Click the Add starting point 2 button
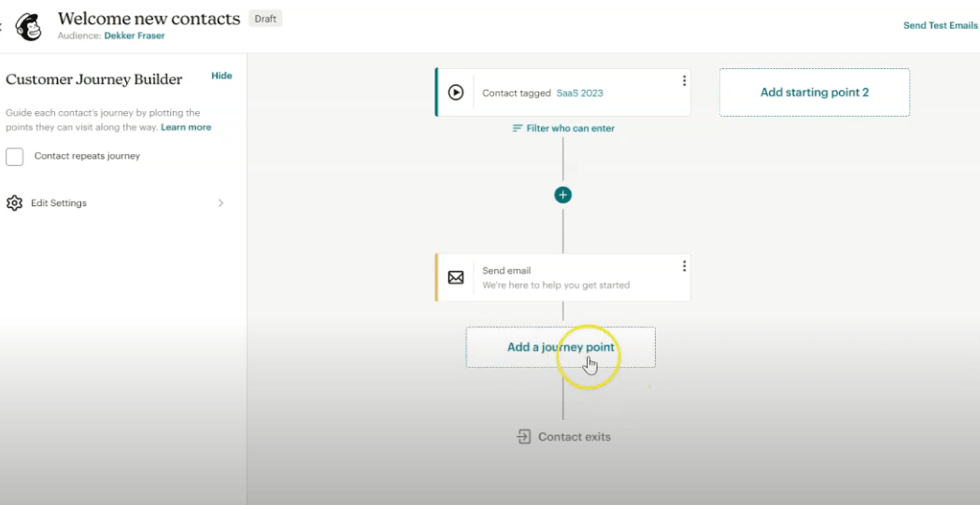 (x=814, y=92)
